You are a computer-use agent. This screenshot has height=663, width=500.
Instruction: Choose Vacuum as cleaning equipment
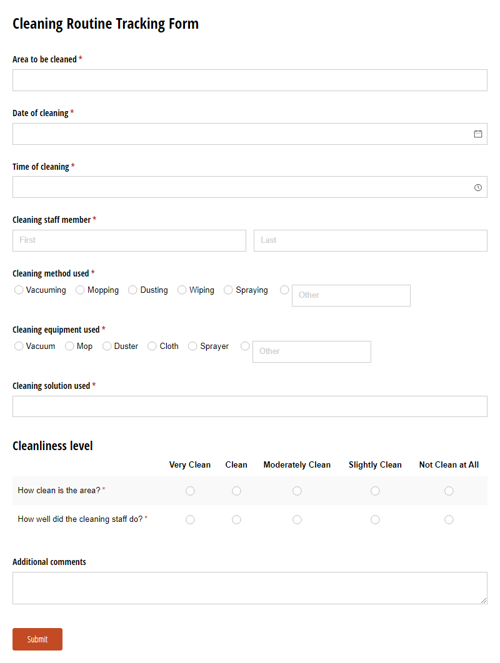coord(19,346)
